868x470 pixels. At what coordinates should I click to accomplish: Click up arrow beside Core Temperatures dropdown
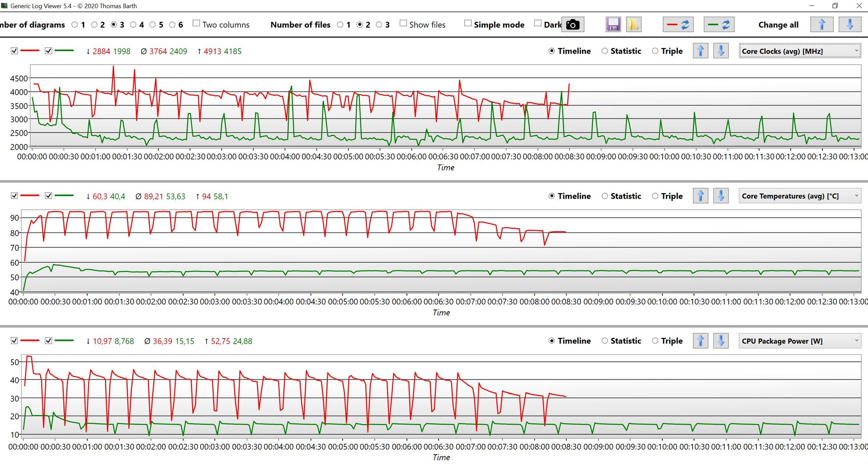click(700, 196)
